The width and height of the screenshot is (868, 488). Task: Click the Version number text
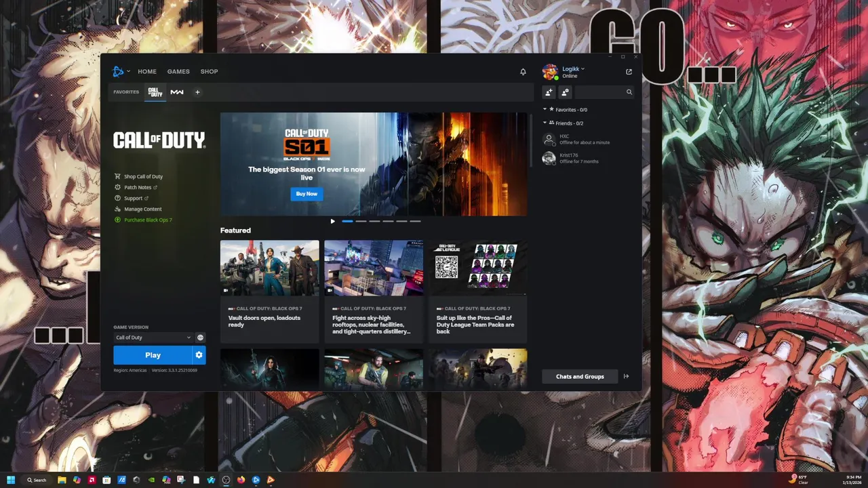pos(174,370)
